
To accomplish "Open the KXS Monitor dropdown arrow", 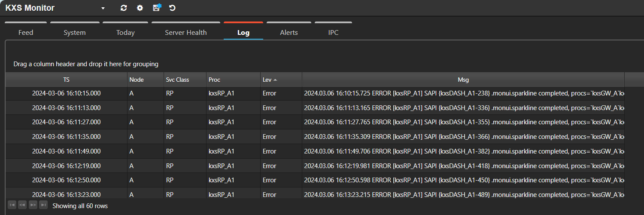I will tap(103, 8).
